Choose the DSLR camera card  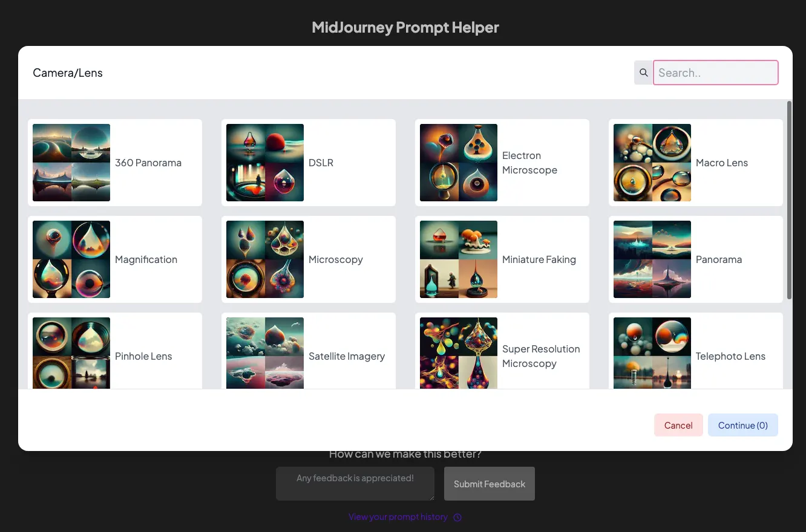309,163
